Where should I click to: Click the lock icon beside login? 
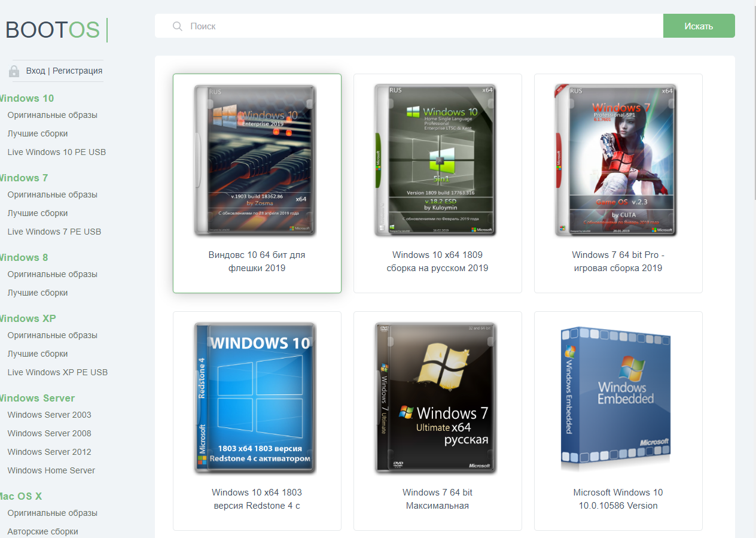point(14,71)
